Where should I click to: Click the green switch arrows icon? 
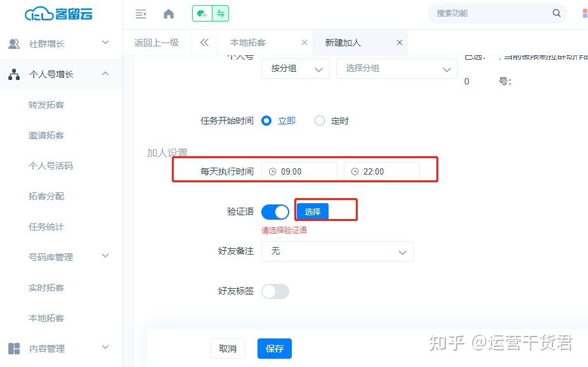221,14
